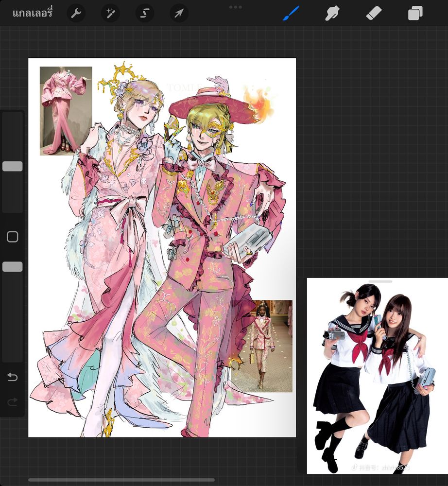Select the Smudge tool
Image resolution: width=448 pixels, height=486 pixels.
click(331, 13)
